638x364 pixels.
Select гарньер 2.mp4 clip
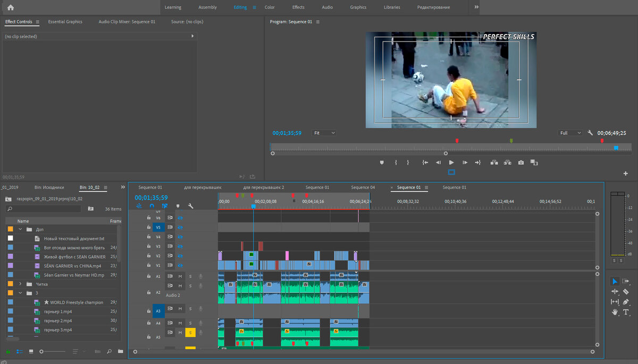click(57, 321)
